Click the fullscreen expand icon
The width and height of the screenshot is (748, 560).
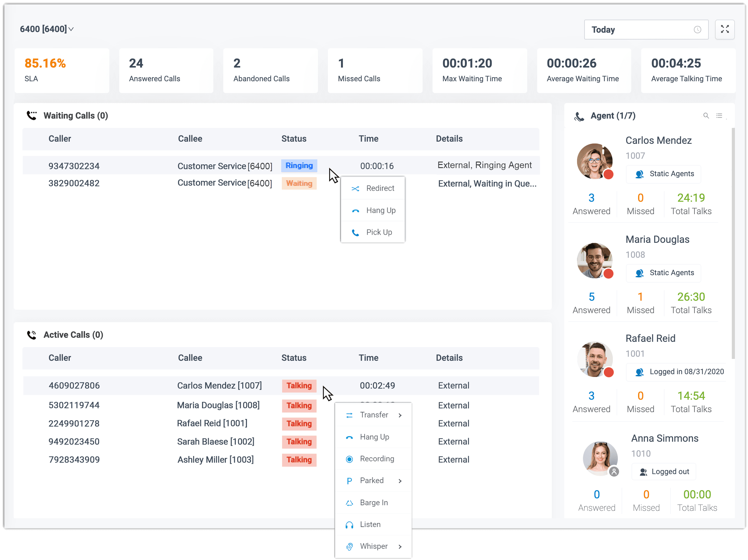(x=724, y=29)
